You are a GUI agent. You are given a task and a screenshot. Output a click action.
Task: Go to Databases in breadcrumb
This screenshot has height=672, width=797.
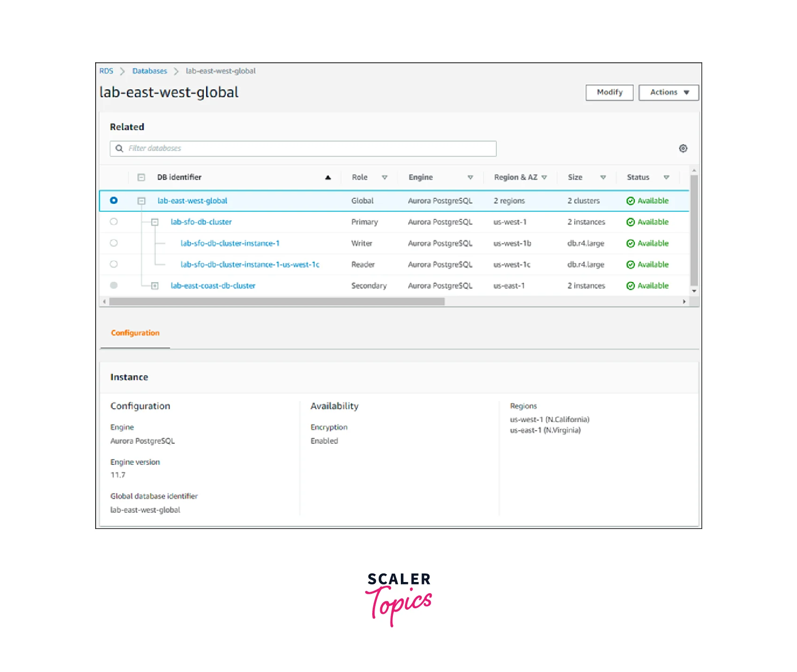[150, 71]
